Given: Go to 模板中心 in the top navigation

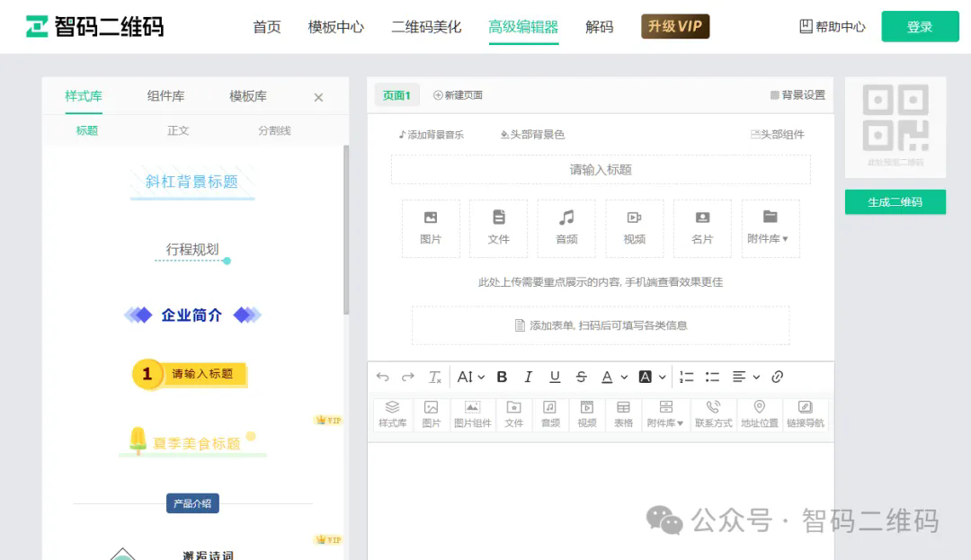Looking at the screenshot, I should 335,27.
